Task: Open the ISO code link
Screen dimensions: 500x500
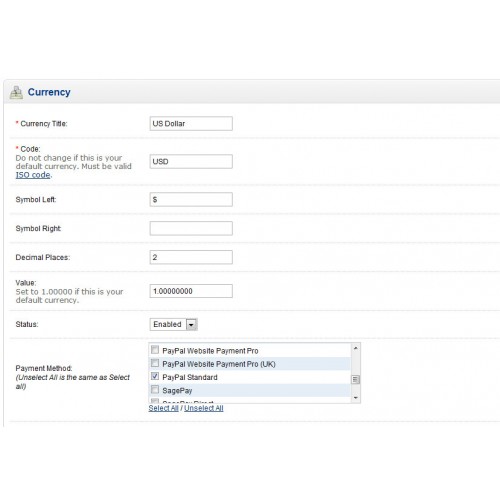Action: tap(33, 175)
